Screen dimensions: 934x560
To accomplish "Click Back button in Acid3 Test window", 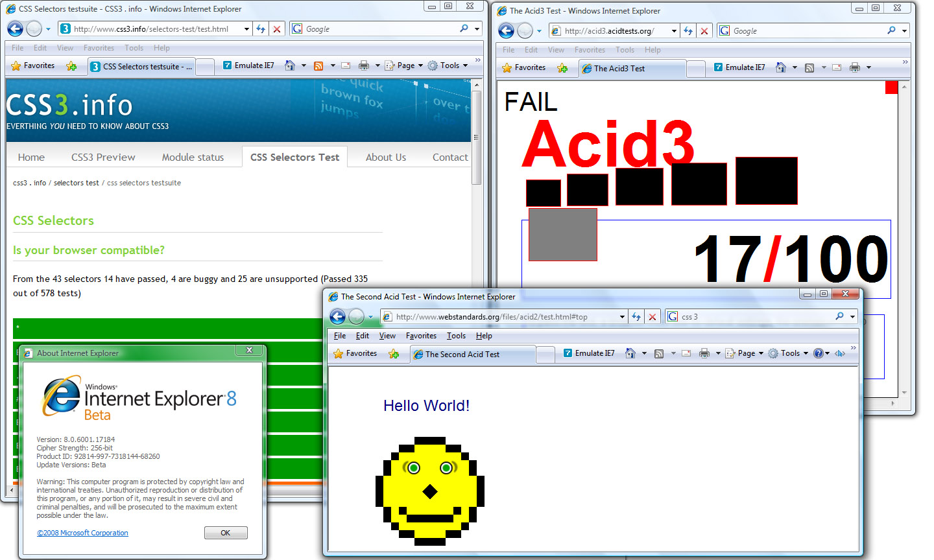I will coord(506,30).
